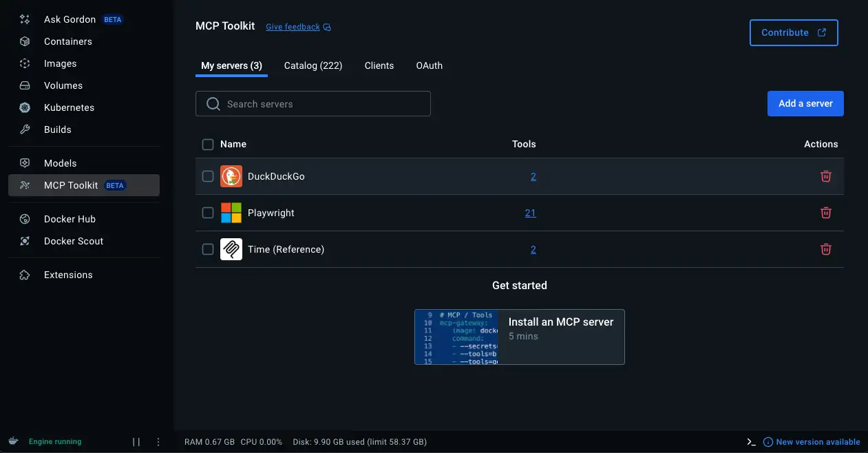Toggle the select-all servers checkbox
Image resolution: width=868 pixels, height=453 pixels.
click(x=208, y=144)
